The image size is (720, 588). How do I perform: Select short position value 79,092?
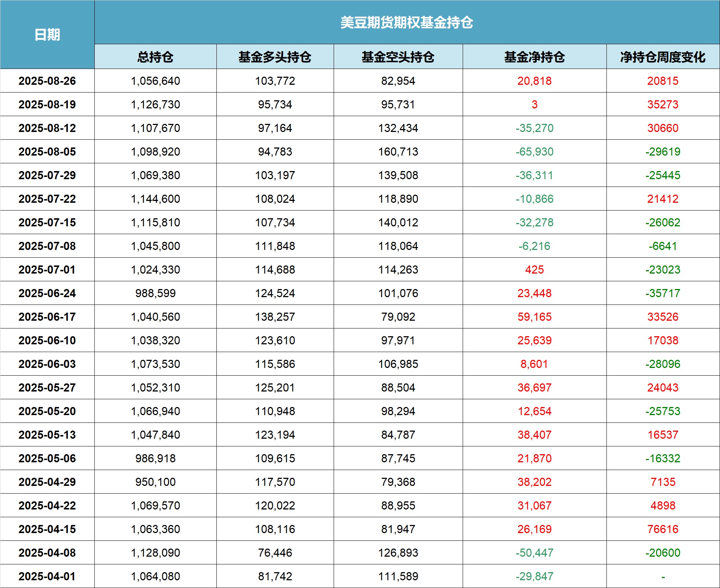398,317
